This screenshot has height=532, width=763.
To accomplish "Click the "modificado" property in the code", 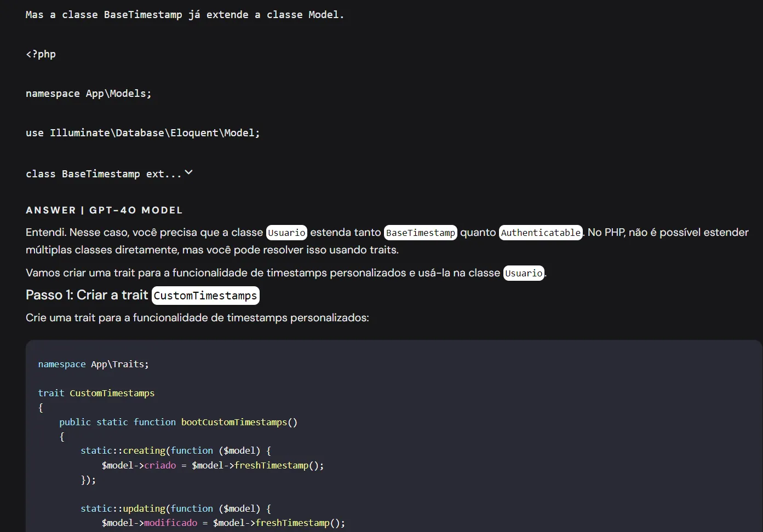I will click(x=170, y=523).
